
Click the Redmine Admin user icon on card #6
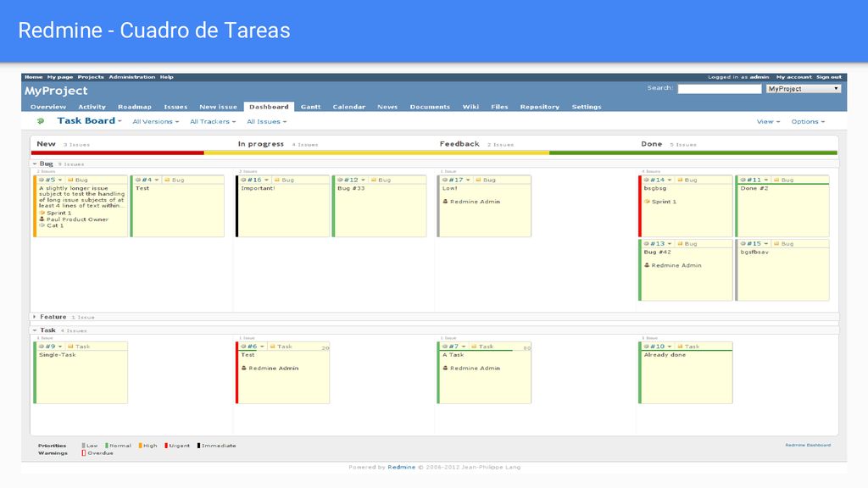244,368
